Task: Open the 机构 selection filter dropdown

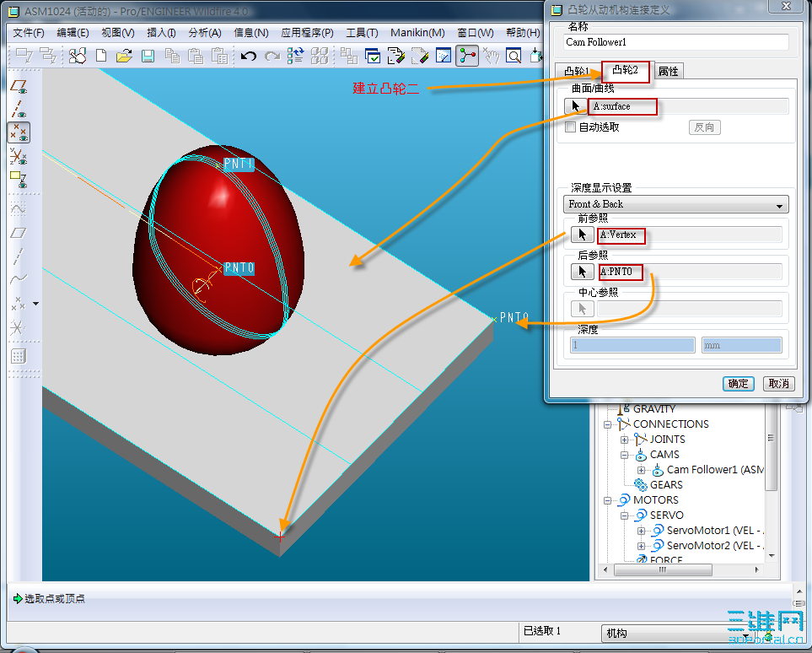Action: [x=678, y=634]
